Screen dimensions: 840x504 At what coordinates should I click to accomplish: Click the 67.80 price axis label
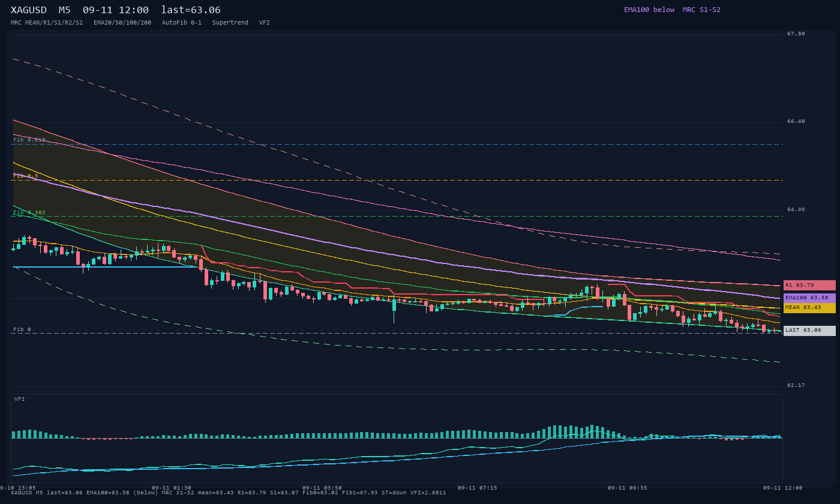(x=796, y=34)
